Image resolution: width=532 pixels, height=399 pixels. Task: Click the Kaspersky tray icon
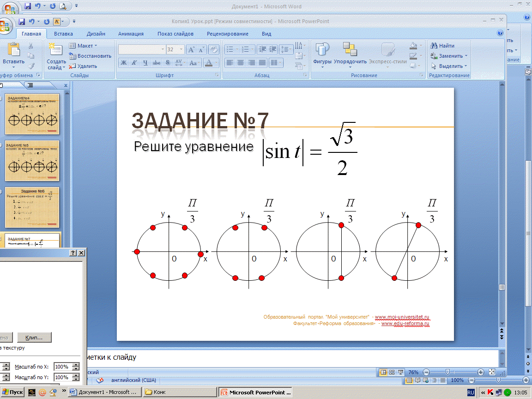pos(490,393)
